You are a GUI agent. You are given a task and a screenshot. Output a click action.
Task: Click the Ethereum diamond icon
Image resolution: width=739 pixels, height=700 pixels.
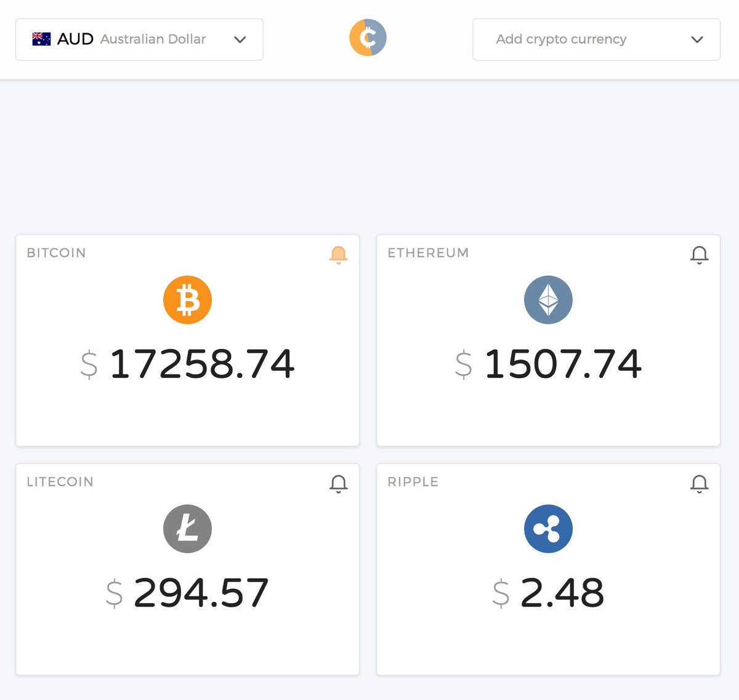click(548, 300)
